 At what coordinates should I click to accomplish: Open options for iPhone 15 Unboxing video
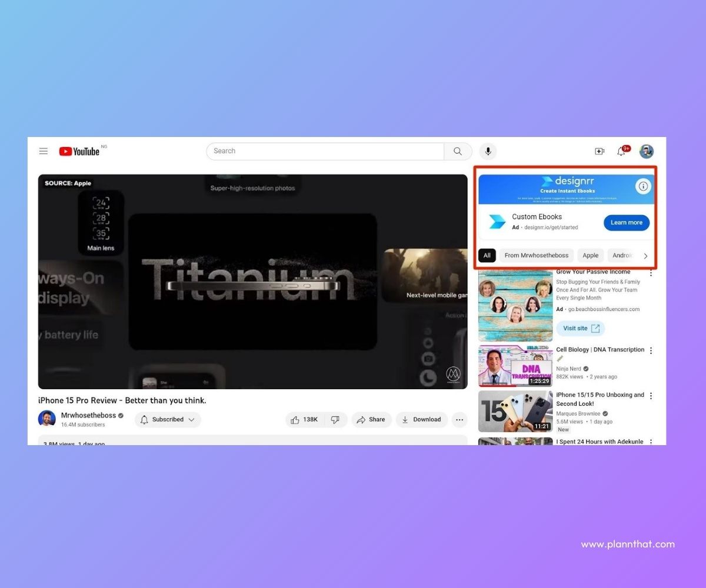pyautogui.click(x=651, y=396)
